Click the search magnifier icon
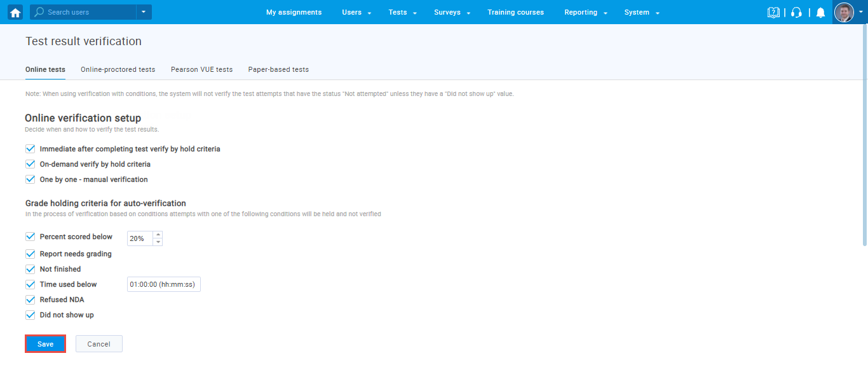This screenshot has width=868, height=365. (x=39, y=12)
